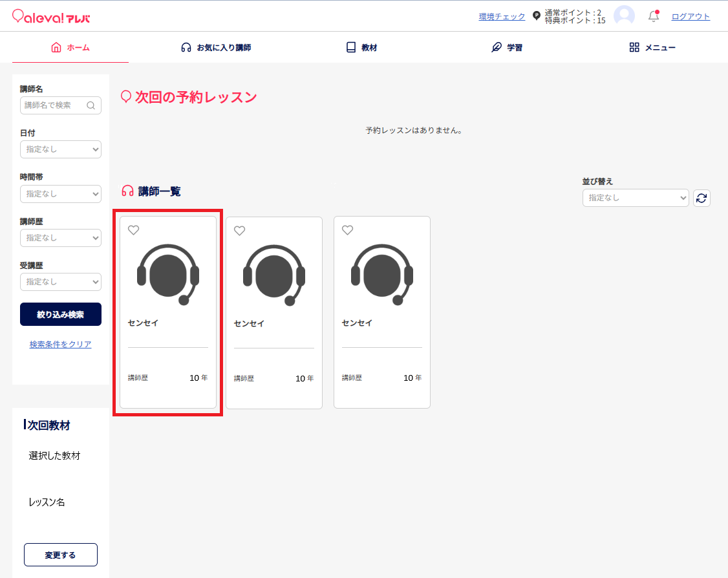Click the search magnifier in the 講師名 field
This screenshot has height=578, width=728.
pyautogui.click(x=91, y=105)
